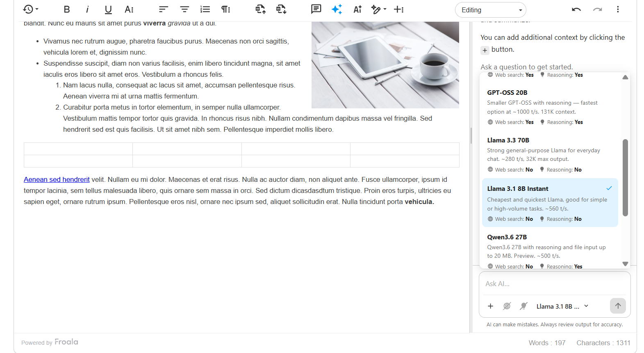Click the Ask AI input field
The image size is (644, 353).
click(x=554, y=284)
